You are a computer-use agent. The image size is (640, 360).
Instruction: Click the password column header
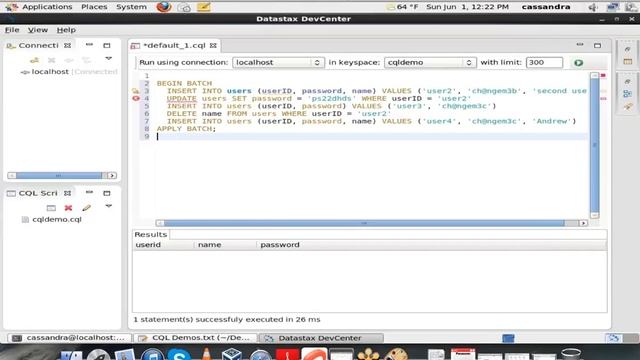(432, 245)
